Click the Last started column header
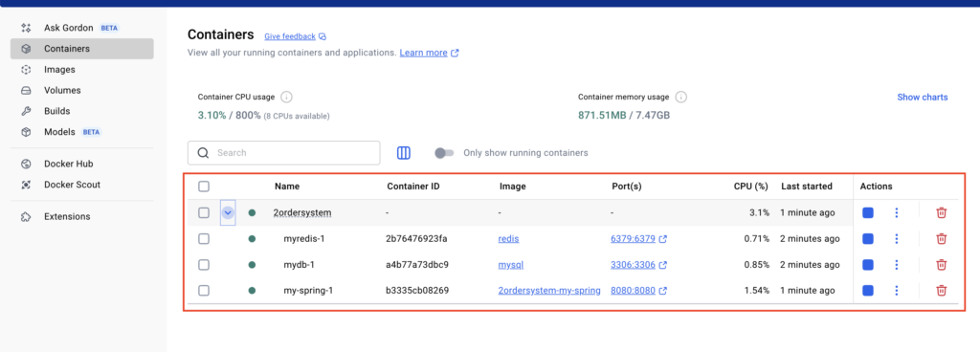 [x=806, y=186]
